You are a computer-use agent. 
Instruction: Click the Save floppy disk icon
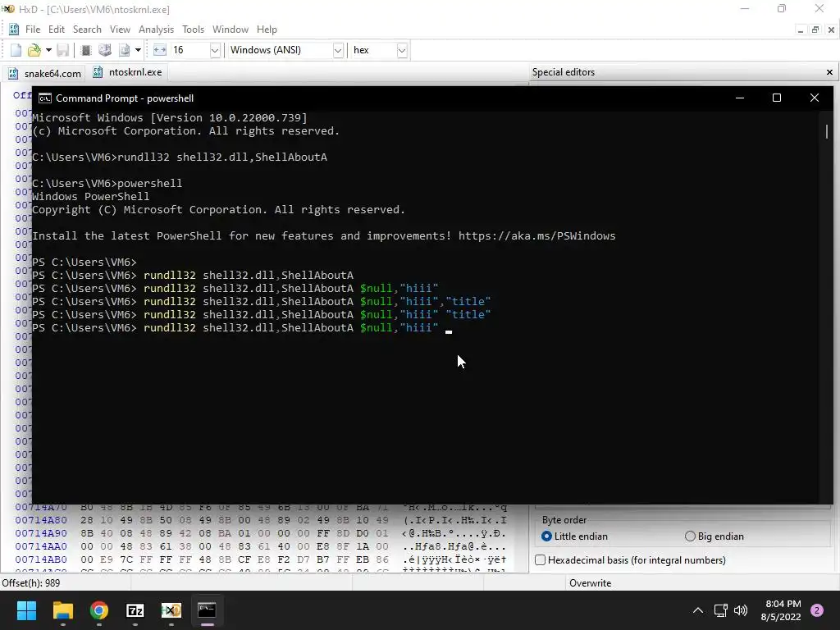click(x=63, y=50)
